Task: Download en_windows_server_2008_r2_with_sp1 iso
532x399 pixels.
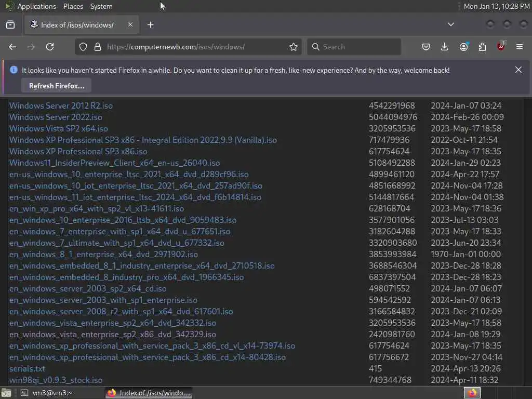Action: [121, 311]
